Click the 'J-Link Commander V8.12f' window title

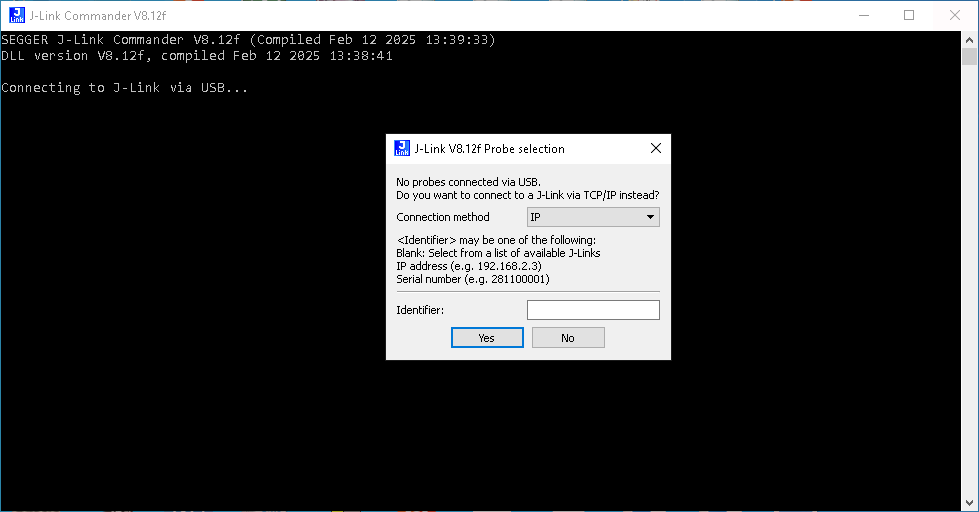point(98,16)
